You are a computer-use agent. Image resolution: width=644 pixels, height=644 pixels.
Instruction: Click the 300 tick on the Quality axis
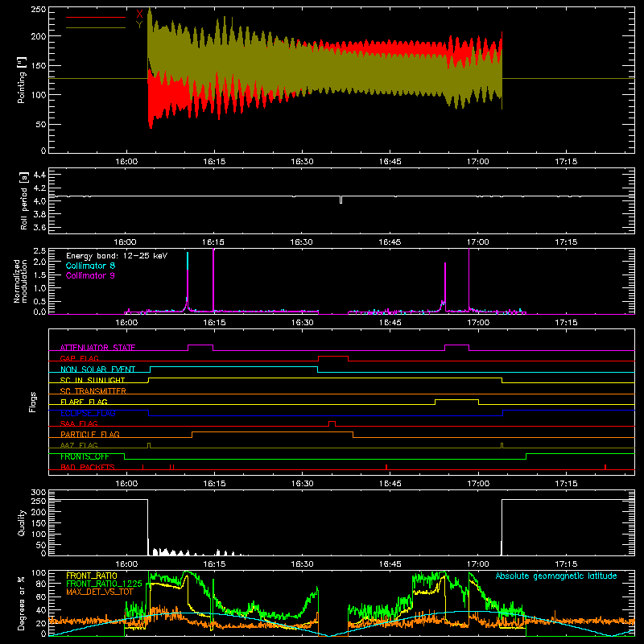point(39,492)
